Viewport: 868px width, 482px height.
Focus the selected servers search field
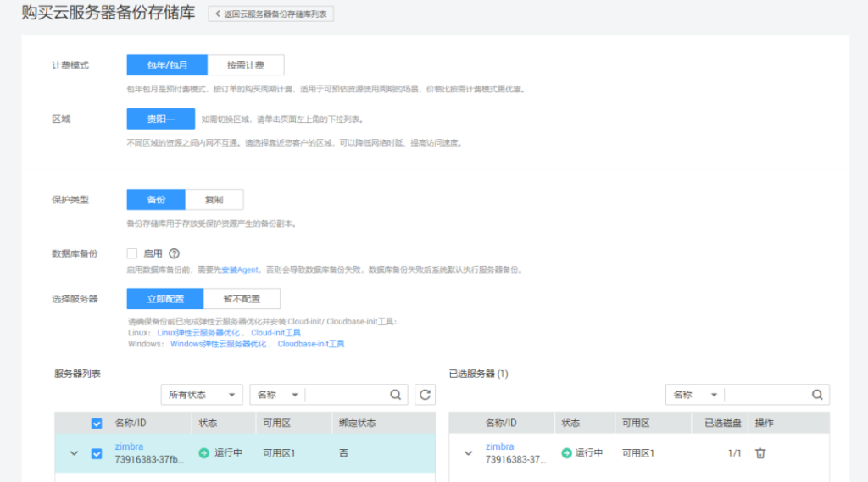[x=767, y=395]
